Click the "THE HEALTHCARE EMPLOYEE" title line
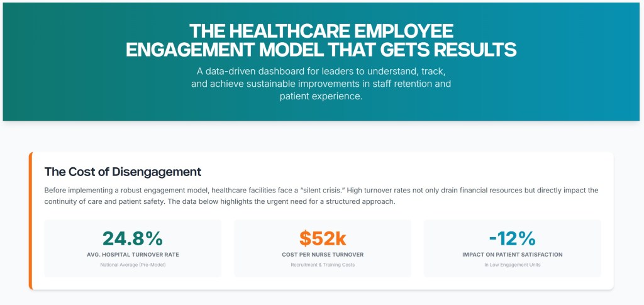The width and height of the screenshot is (644, 305). coord(321,31)
